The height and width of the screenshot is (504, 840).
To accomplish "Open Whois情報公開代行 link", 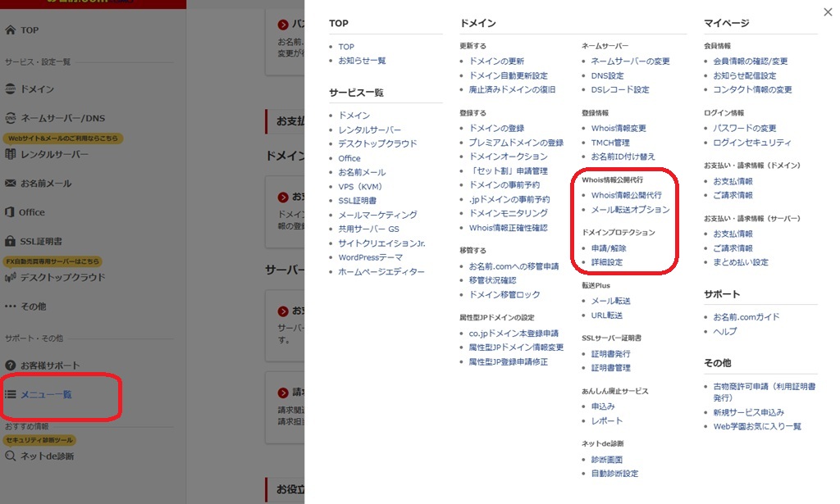I will [626, 195].
